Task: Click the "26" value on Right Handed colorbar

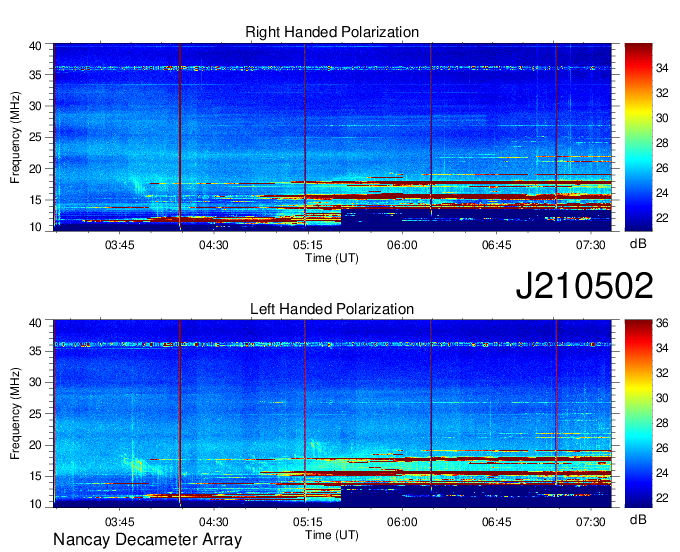Action: (x=662, y=168)
